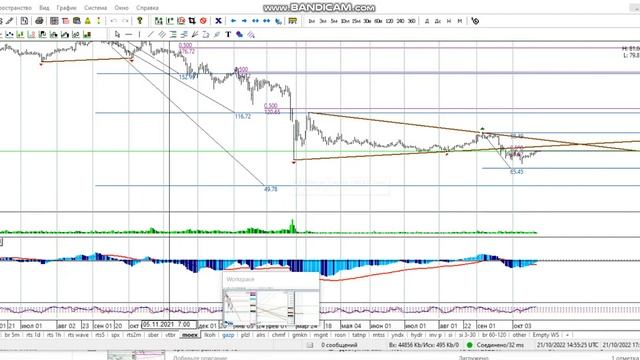Click the printer icon in toolbar
640x360 pixels.
tap(39, 21)
